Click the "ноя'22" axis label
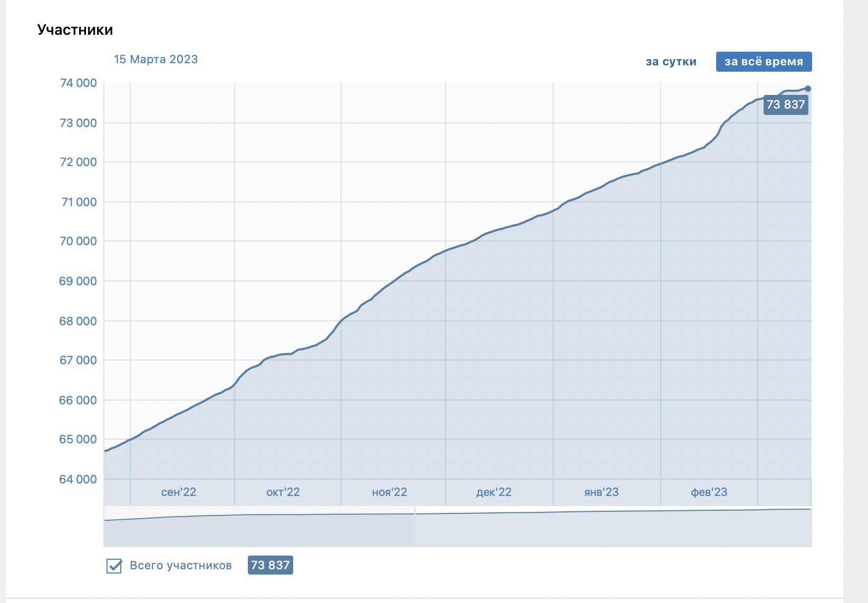The width and height of the screenshot is (868, 603). 389,492
